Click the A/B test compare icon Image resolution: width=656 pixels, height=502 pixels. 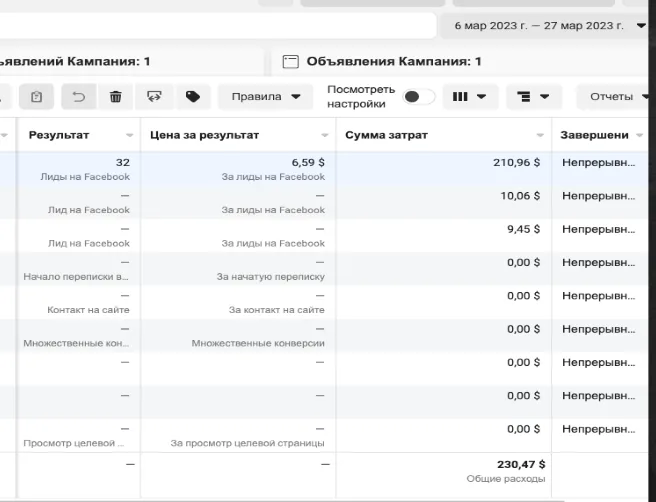tap(154, 97)
